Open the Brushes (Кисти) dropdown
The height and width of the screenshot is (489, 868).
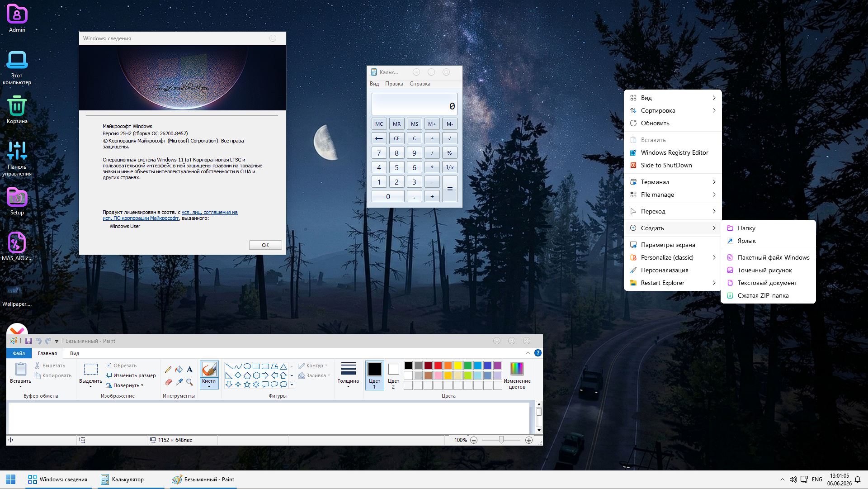209,384
